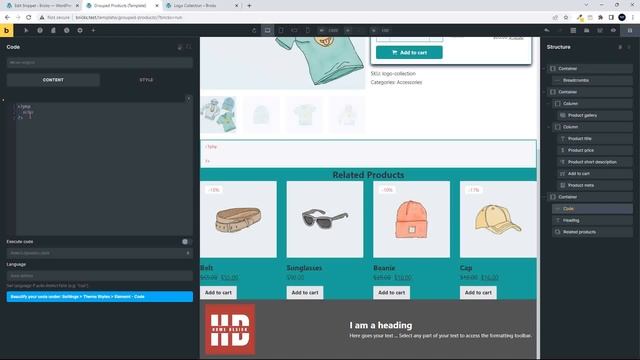This screenshot has width=640, height=360.
Task: Click the reload canvas icon beside breakpoints
Action: [254, 30]
